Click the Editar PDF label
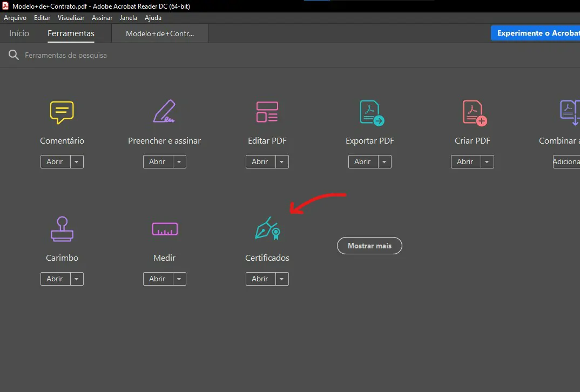Viewport: 580px width, 392px height. (x=267, y=141)
